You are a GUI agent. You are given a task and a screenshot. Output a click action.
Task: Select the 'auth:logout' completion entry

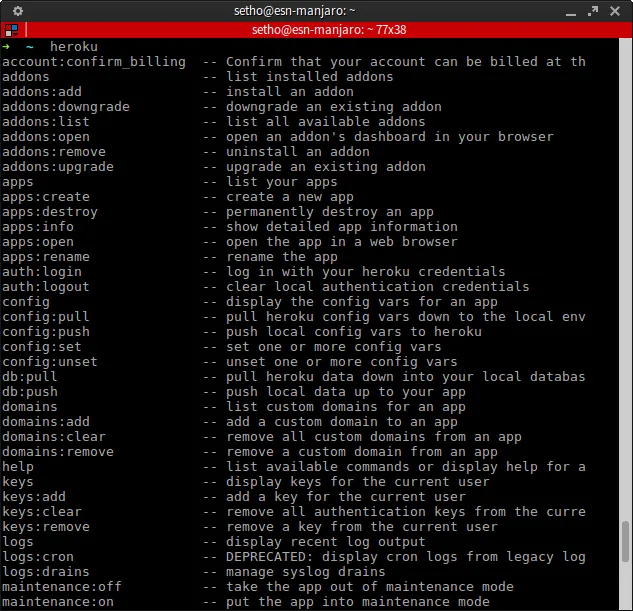pyautogui.click(x=46, y=287)
